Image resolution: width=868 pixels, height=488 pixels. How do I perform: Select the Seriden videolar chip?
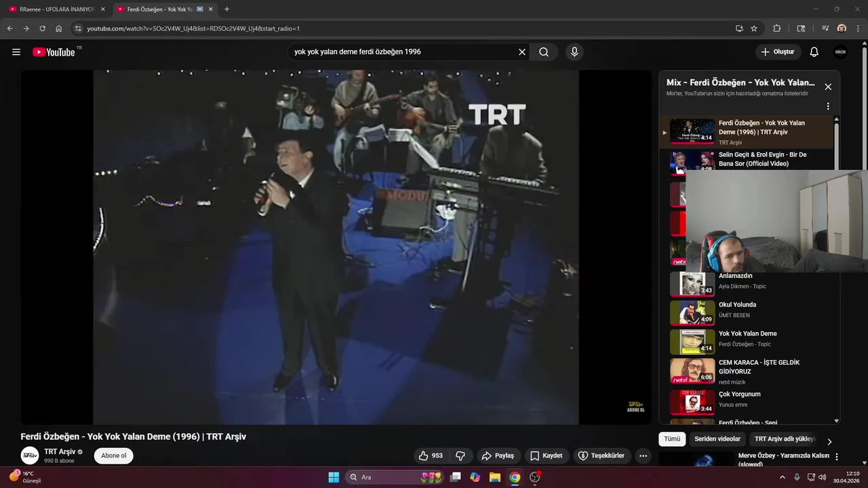[717, 439]
